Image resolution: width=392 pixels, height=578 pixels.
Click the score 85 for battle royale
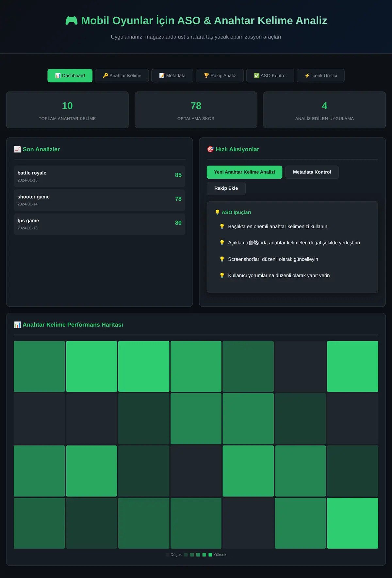(x=178, y=175)
